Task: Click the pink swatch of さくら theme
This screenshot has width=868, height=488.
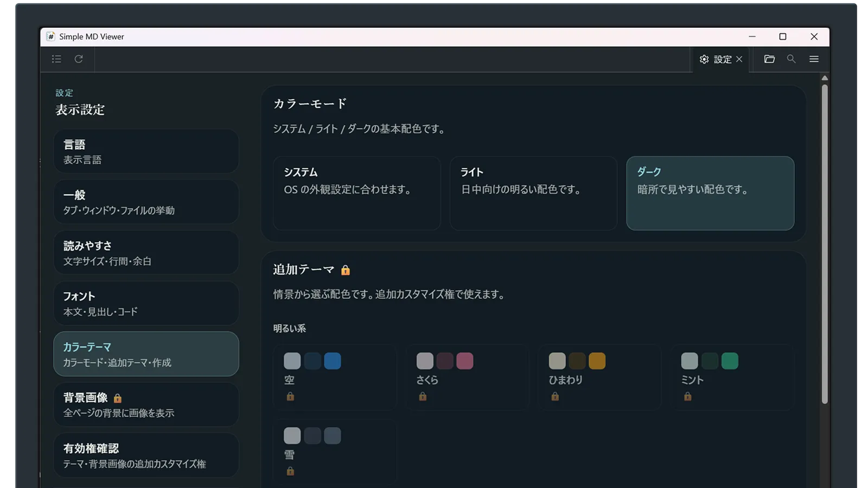Action: pyautogui.click(x=465, y=361)
